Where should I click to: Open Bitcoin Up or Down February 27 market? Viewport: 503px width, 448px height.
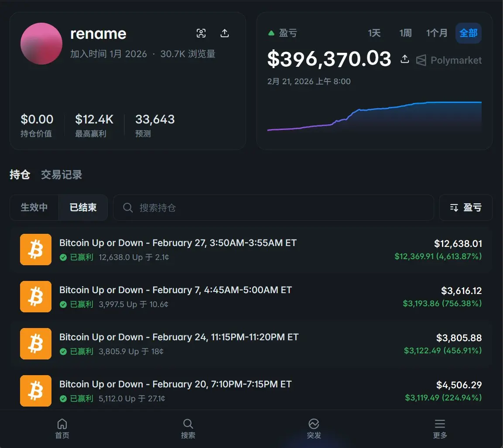[x=178, y=243]
